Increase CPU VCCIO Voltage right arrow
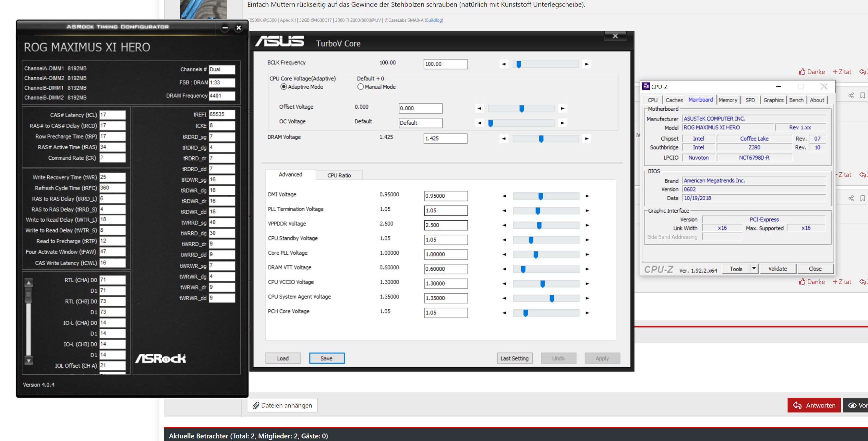 (587, 284)
